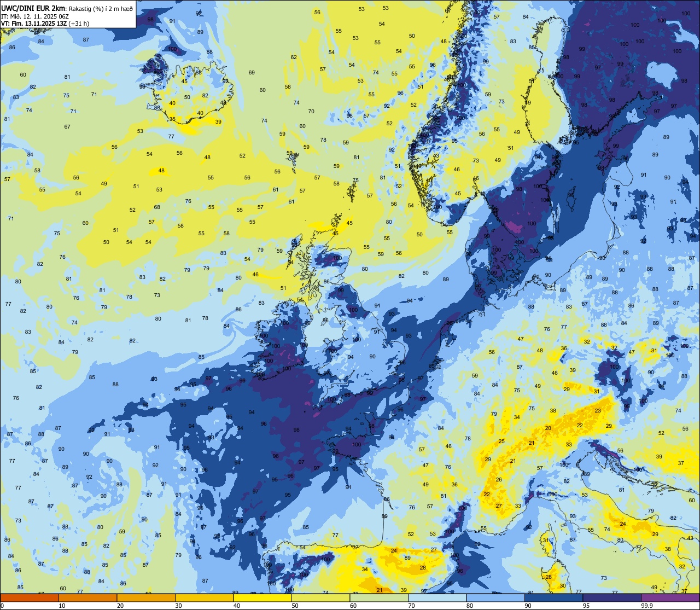Click the map value "35" in southern Iceland
This screenshot has width=700, height=610.
(x=172, y=119)
